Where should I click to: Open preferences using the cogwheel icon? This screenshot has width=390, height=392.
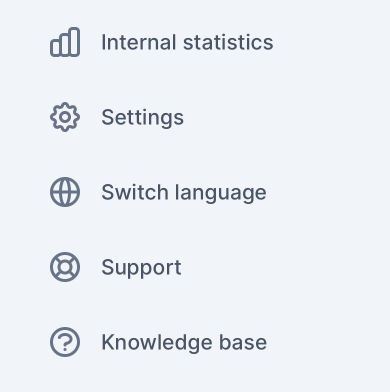(x=65, y=117)
